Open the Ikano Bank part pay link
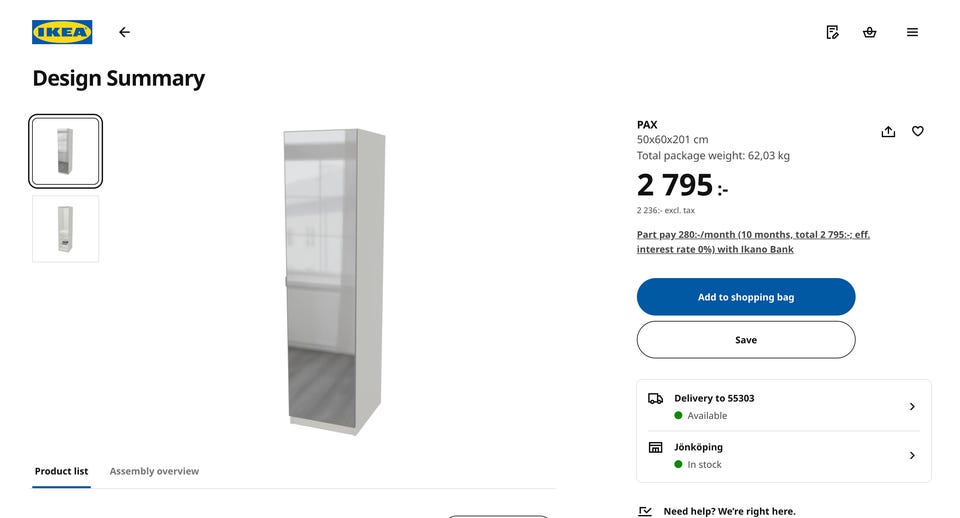The image size is (960, 518). pos(753,242)
